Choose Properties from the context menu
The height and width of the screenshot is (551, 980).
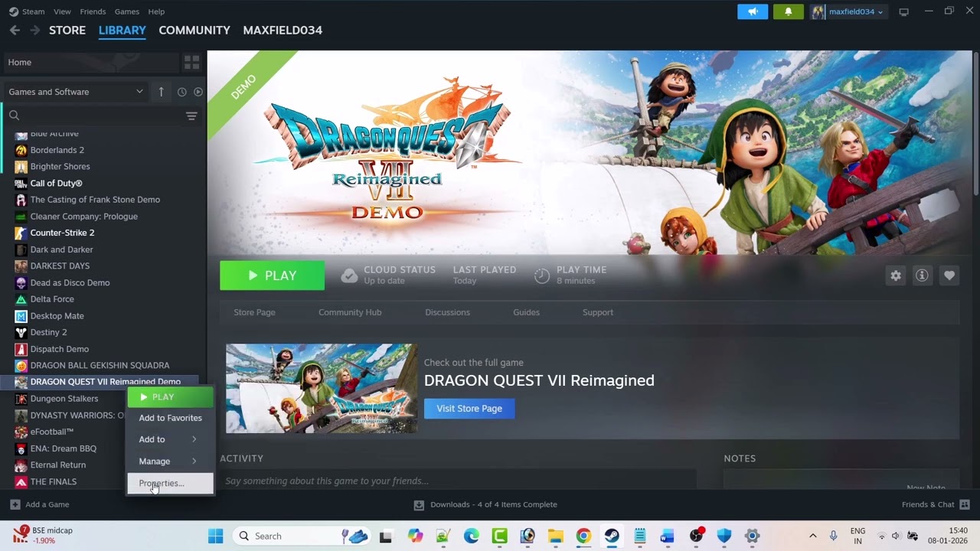point(170,483)
